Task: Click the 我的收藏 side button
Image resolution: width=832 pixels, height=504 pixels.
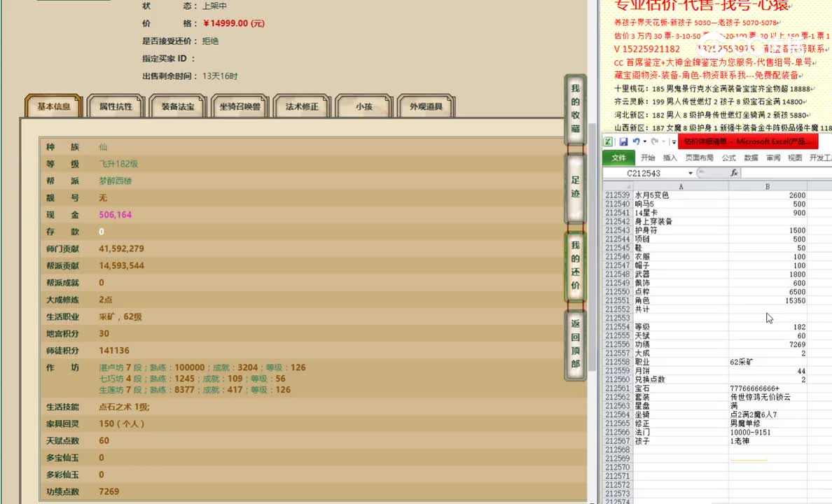Action: 575,108
